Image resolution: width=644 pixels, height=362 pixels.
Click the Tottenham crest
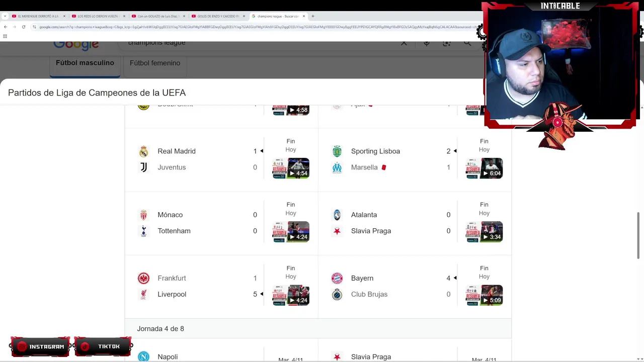click(x=144, y=231)
